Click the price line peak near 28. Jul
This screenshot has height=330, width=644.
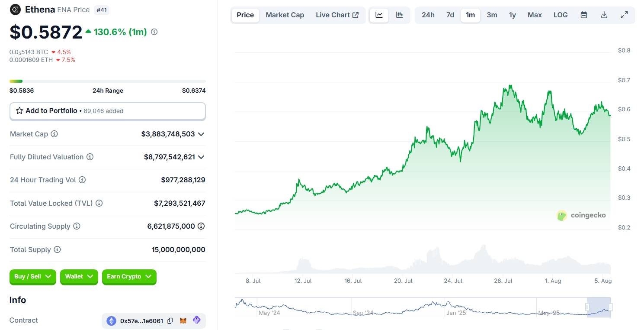coord(510,86)
